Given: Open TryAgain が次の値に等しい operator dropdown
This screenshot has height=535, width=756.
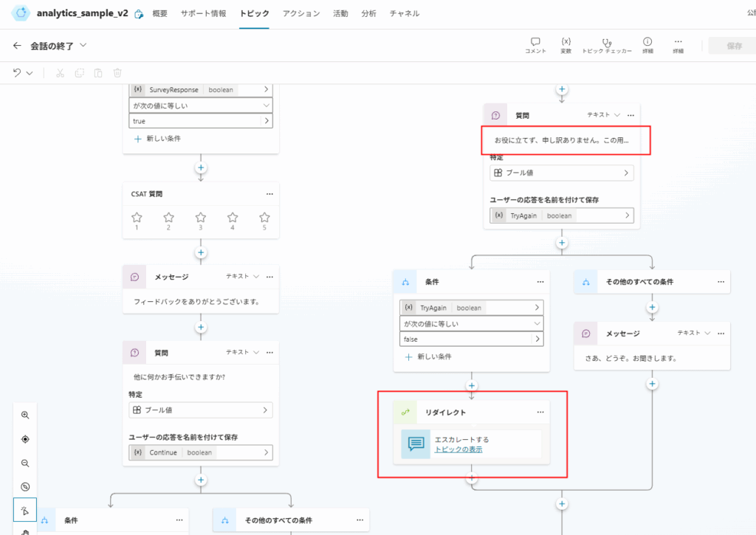Looking at the screenshot, I should 472,323.
